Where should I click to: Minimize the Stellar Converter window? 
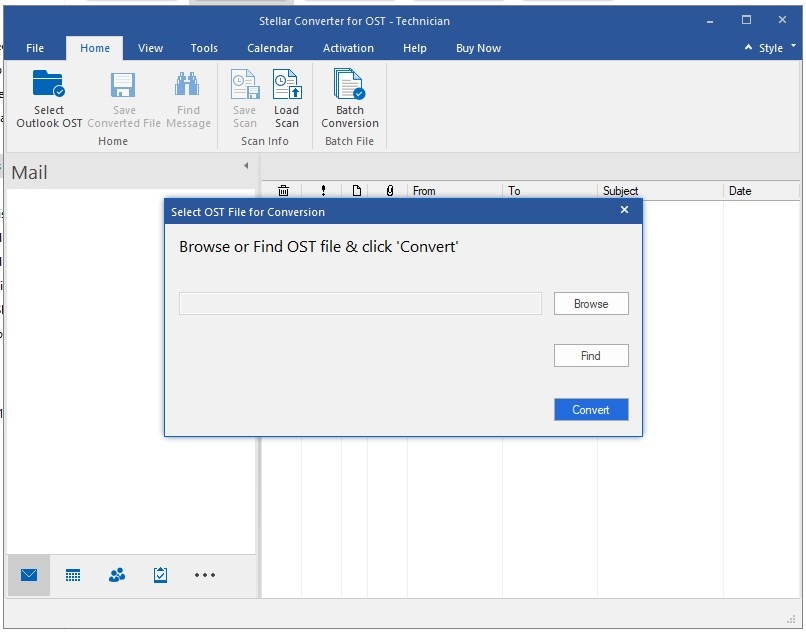[x=710, y=21]
